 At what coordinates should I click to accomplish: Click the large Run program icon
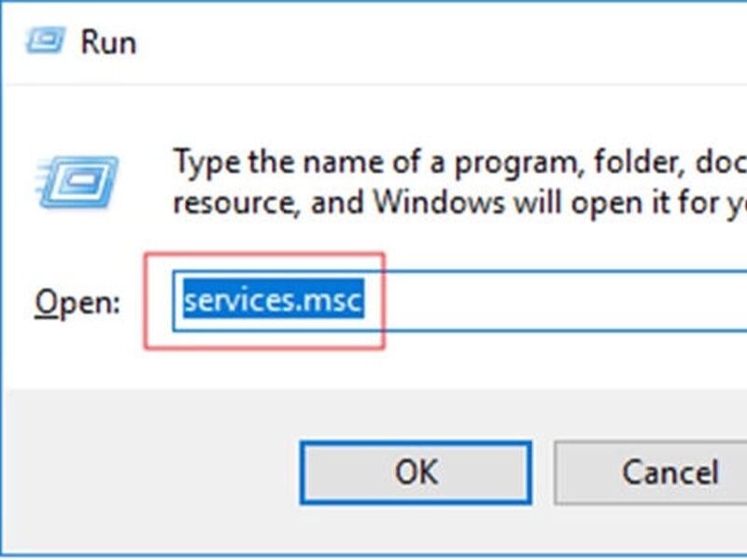coord(78,182)
